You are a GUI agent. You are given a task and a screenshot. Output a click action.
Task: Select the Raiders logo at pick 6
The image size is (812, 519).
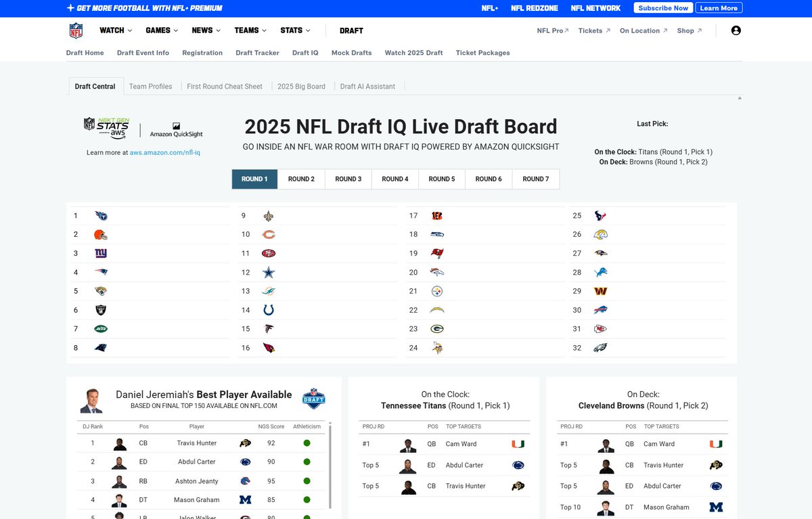101,310
